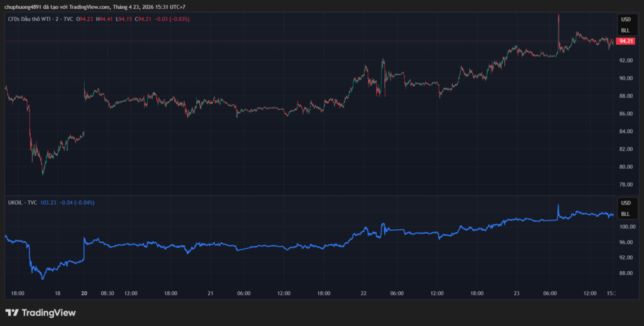The height and width of the screenshot is (326, 644).
Task: Open the USD BLL unit selector on UKOIL pane
Action: click(x=625, y=209)
